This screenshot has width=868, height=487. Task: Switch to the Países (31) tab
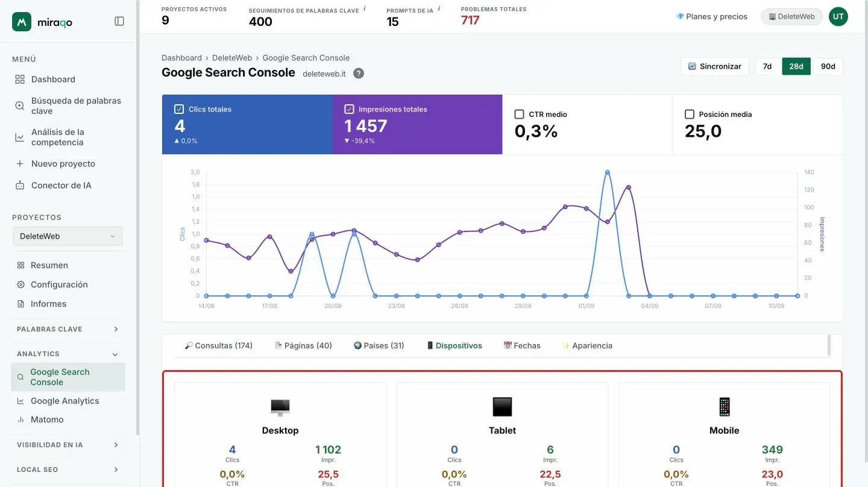[x=379, y=345]
